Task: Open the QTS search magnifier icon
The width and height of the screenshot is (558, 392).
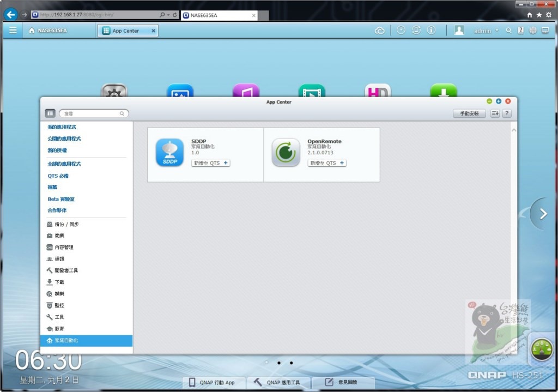Action: (509, 31)
